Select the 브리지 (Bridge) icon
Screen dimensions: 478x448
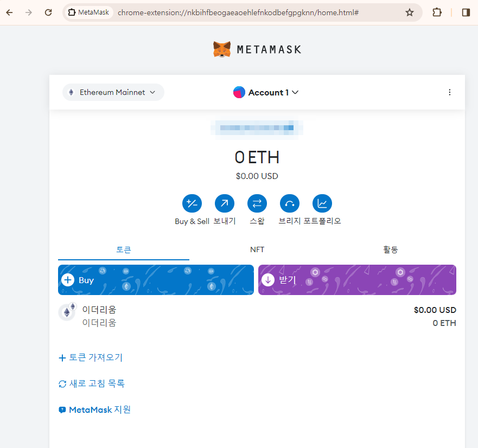click(x=289, y=203)
